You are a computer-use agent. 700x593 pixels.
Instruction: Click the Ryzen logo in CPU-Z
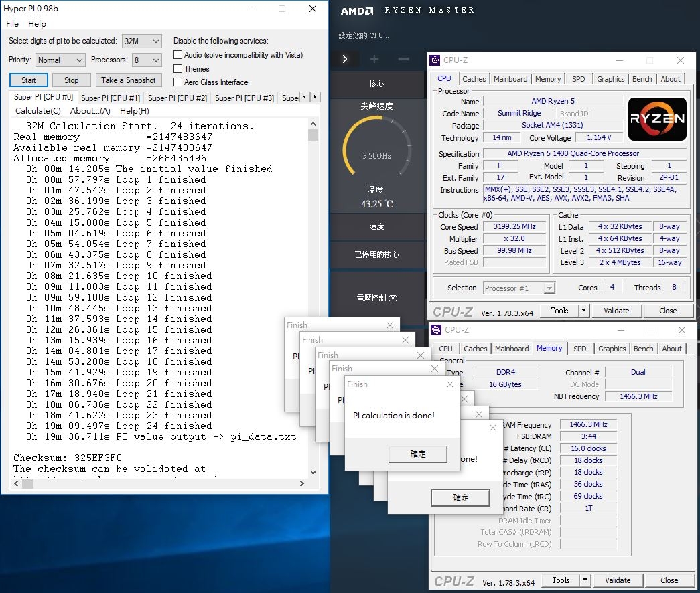point(657,118)
